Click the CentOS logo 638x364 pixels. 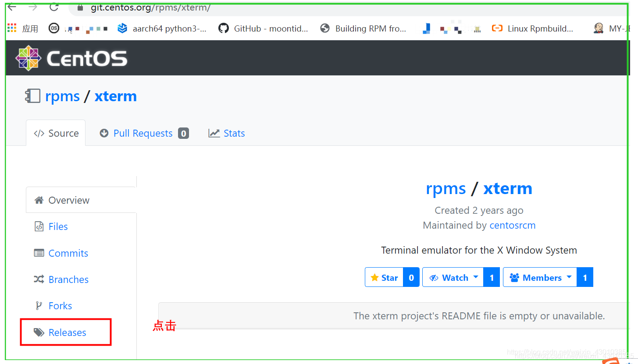71,58
